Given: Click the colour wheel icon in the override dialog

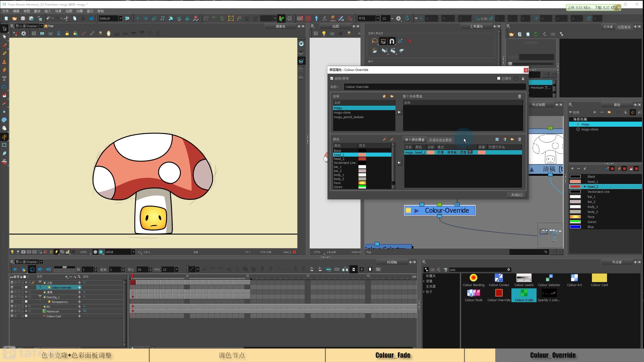Looking at the screenshot, I should (x=505, y=139).
